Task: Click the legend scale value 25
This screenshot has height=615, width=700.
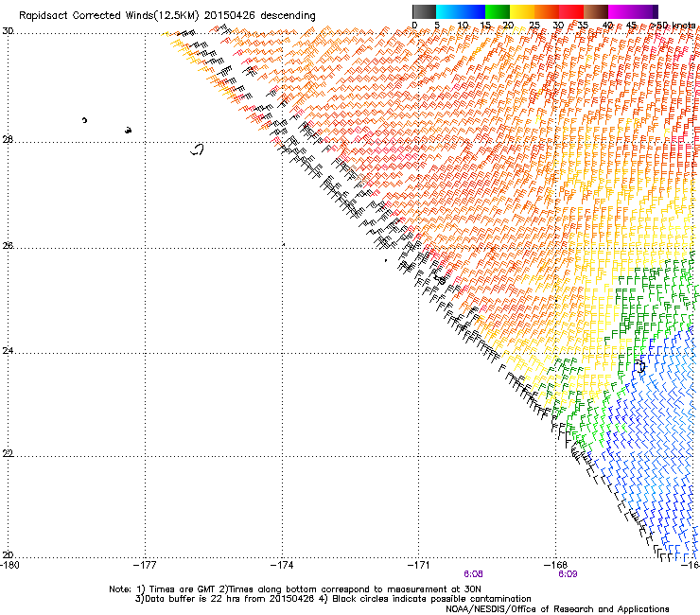Action: pyautogui.click(x=534, y=26)
